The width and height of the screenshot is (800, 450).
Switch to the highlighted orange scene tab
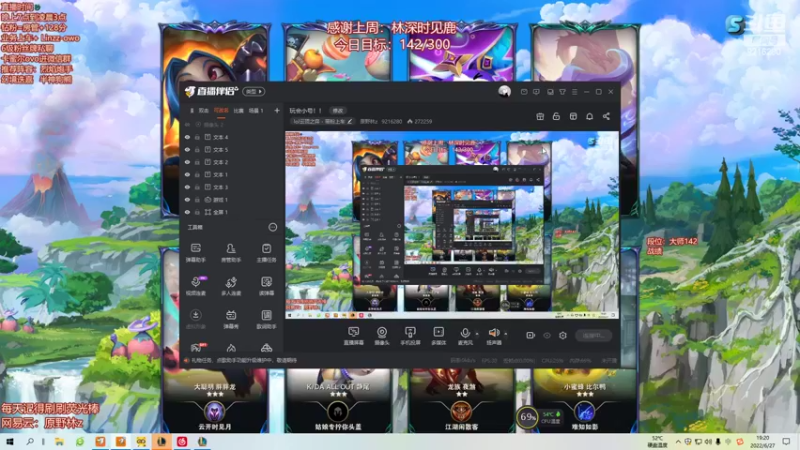(221, 111)
